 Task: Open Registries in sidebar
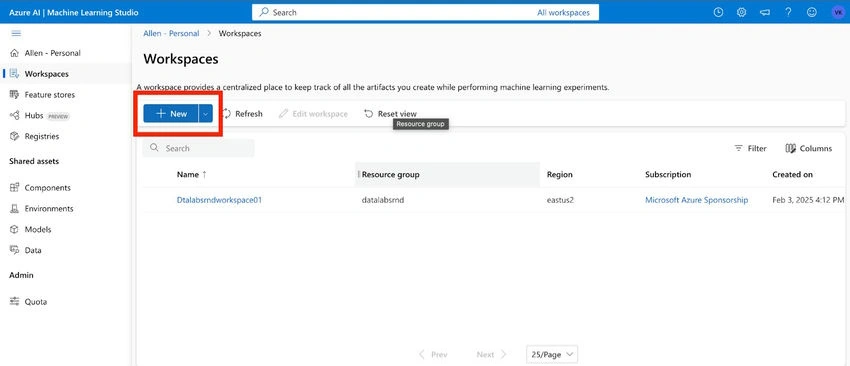pyautogui.click(x=41, y=137)
